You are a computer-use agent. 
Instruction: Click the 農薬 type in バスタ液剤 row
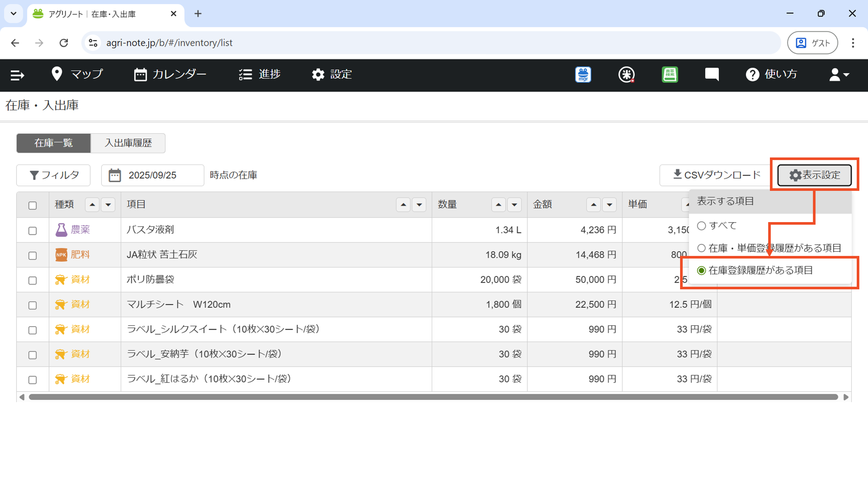pyautogui.click(x=73, y=230)
